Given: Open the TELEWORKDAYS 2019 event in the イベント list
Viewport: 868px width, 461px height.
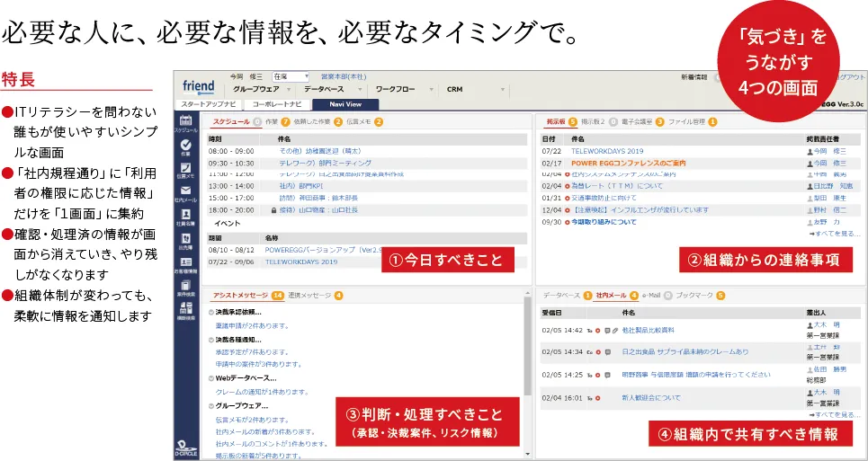Looking at the screenshot, I should (301, 262).
